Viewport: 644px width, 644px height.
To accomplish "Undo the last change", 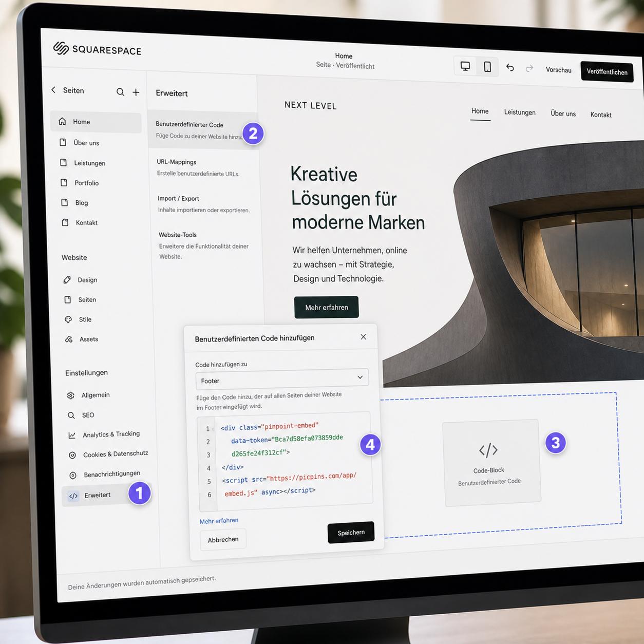I will pyautogui.click(x=510, y=68).
